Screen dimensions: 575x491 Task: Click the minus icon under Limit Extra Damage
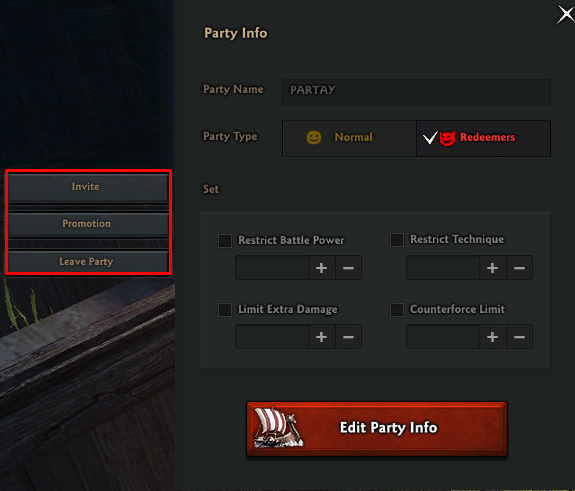point(348,337)
